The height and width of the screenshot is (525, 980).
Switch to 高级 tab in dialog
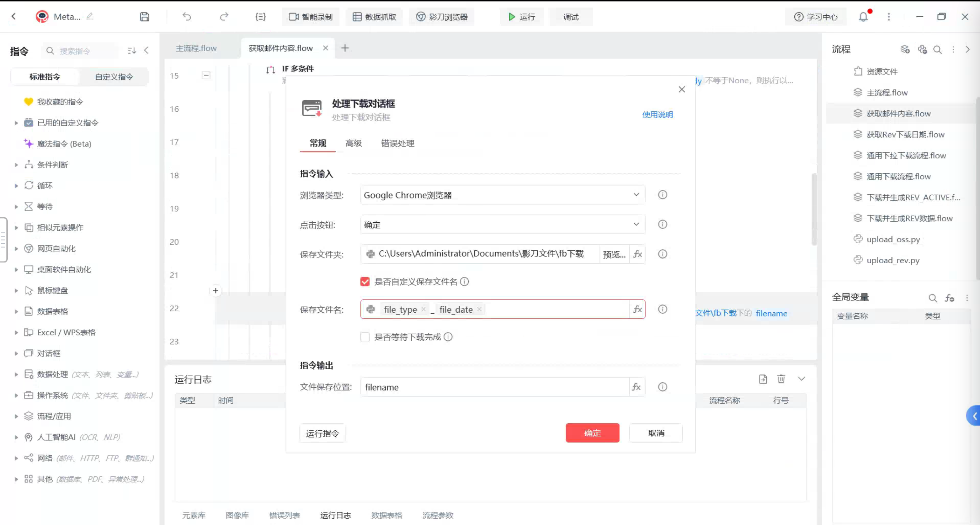tap(353, 143)
